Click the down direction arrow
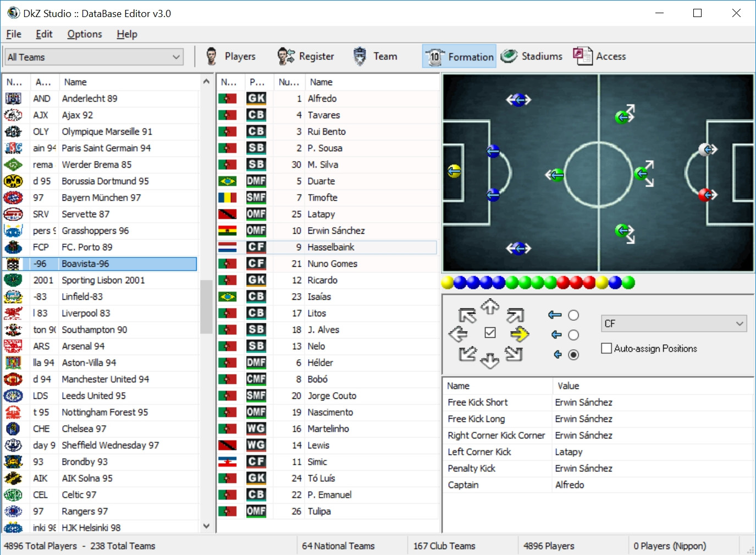 click(x=490, y=361)
